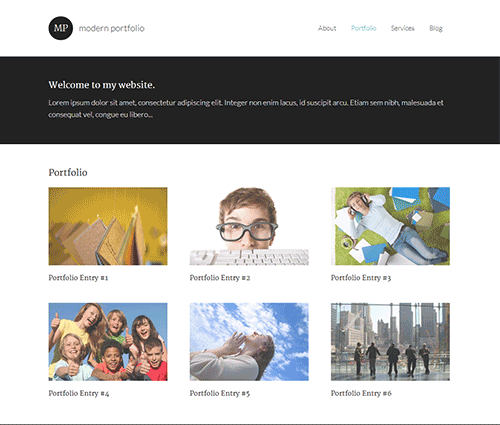Click the Portfolio section heading

pos(68,172)
